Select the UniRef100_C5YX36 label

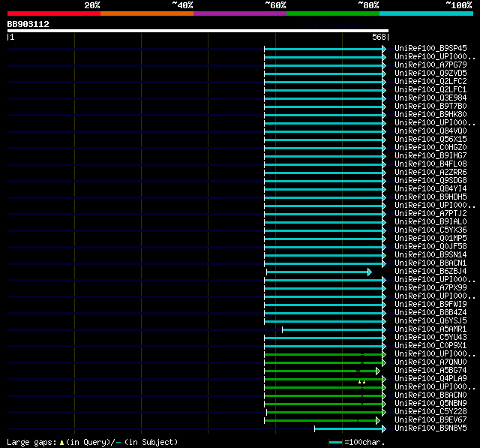(430, 230)
